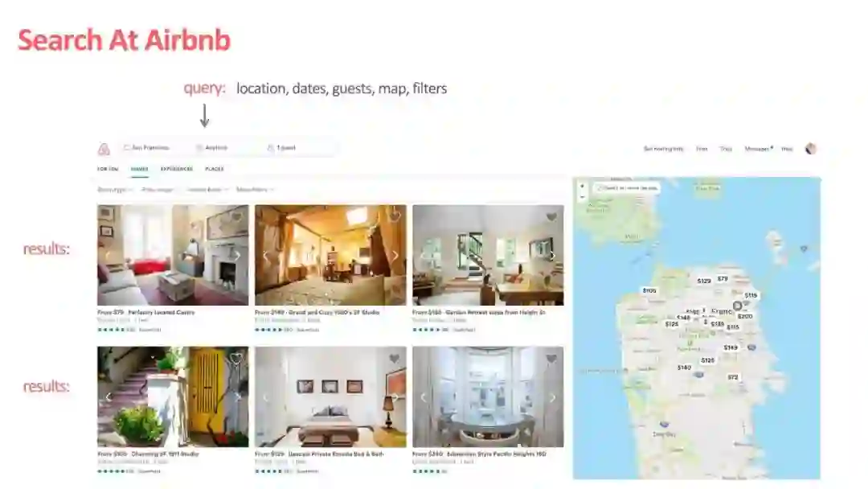This screenshot has width=868, height=489.
Task: Zoom in on the map
Action: pos(582,186)
